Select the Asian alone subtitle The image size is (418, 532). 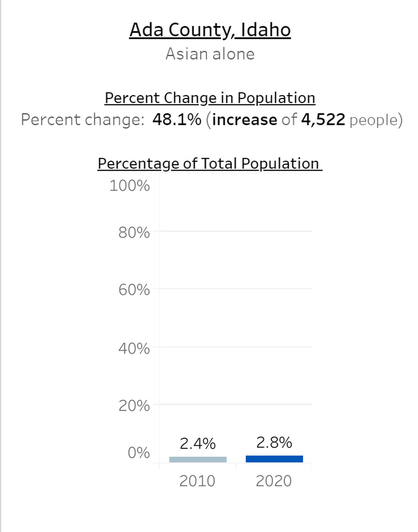[210, 54]
